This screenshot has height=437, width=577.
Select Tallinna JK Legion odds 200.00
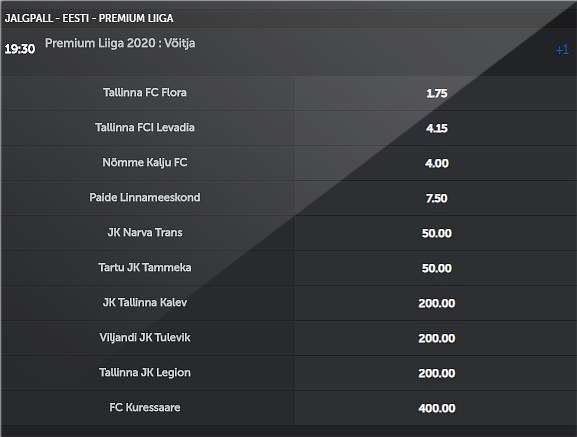(x=436, y=373)
